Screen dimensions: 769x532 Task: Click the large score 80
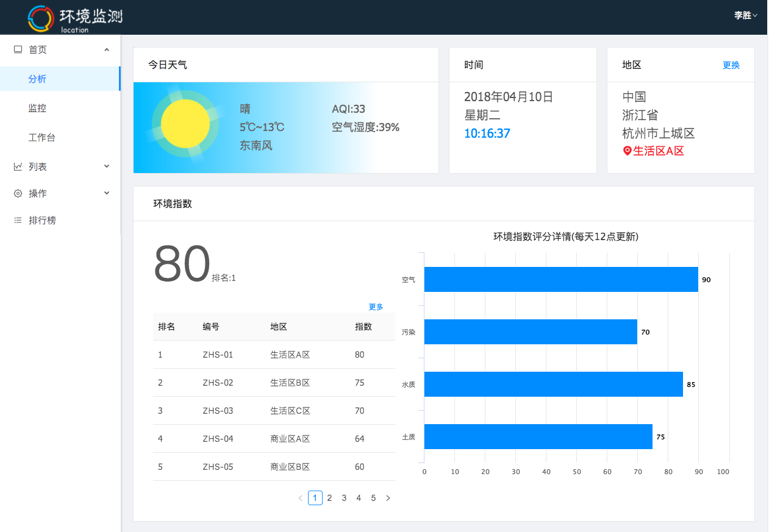pos(182,264)
